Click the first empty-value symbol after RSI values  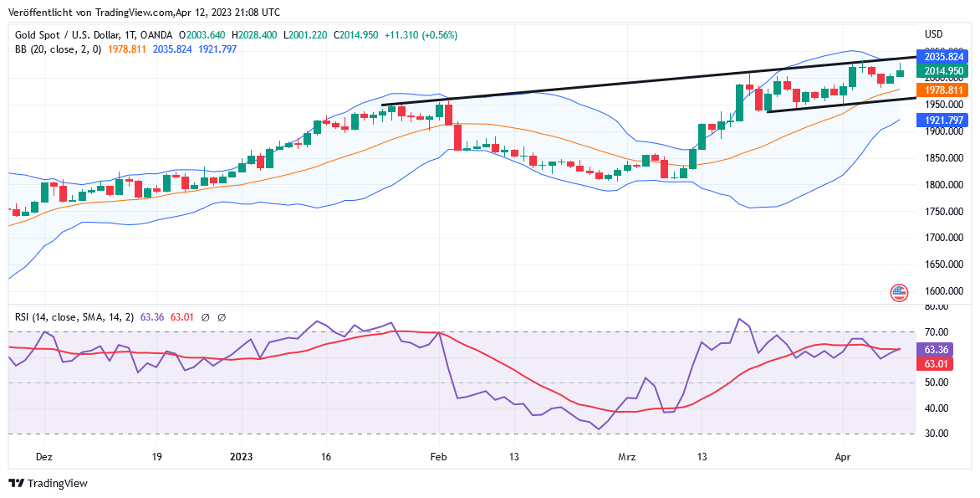[x=206, y=317]
